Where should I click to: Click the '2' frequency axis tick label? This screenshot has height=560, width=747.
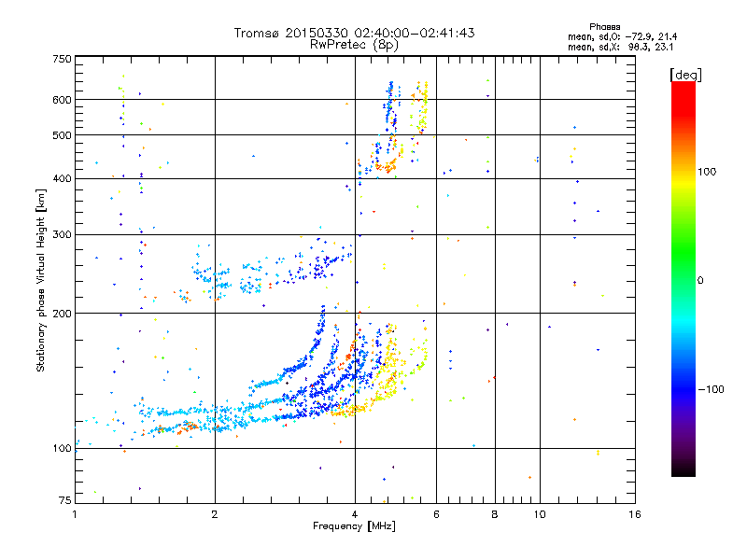(215, 514)
